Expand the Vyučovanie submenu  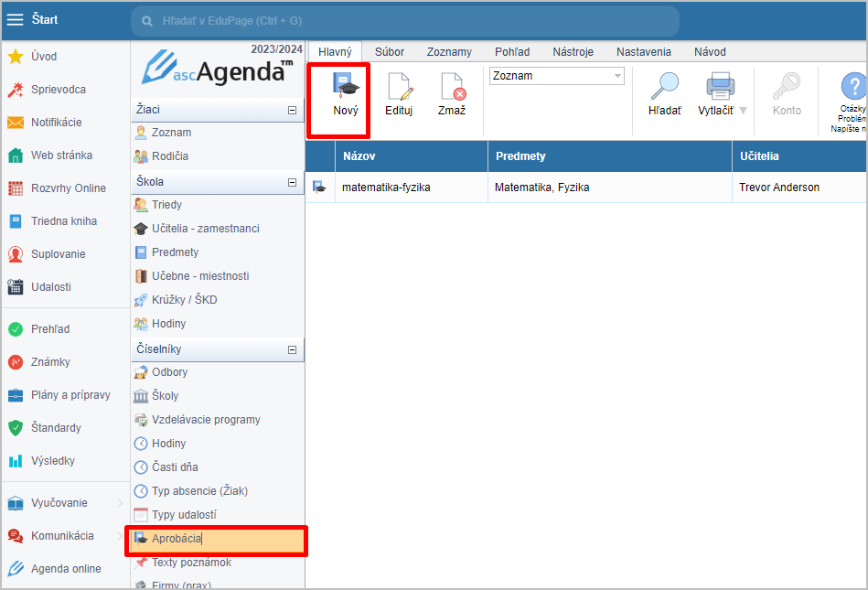(120, 502)
